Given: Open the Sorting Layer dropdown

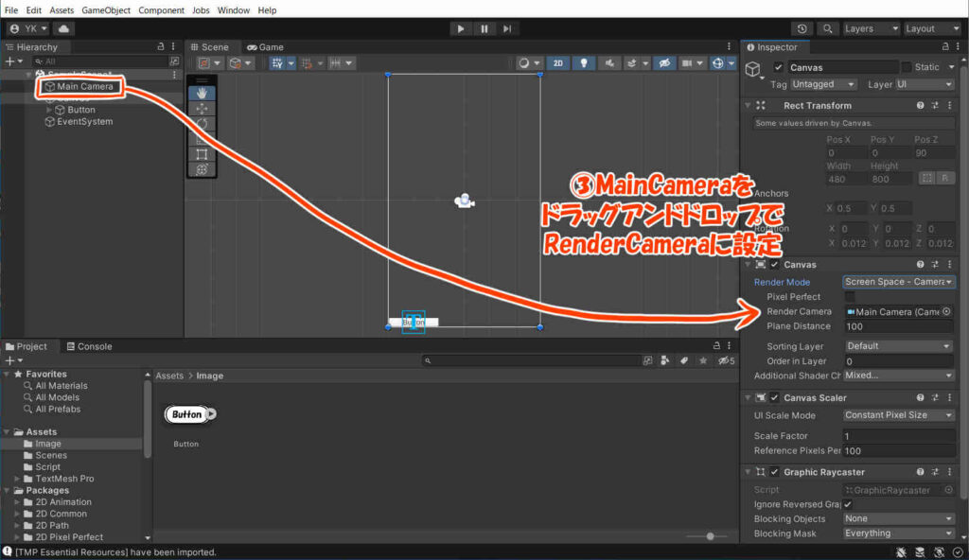Looking at the screenshot, I should [x=899, y=346].
